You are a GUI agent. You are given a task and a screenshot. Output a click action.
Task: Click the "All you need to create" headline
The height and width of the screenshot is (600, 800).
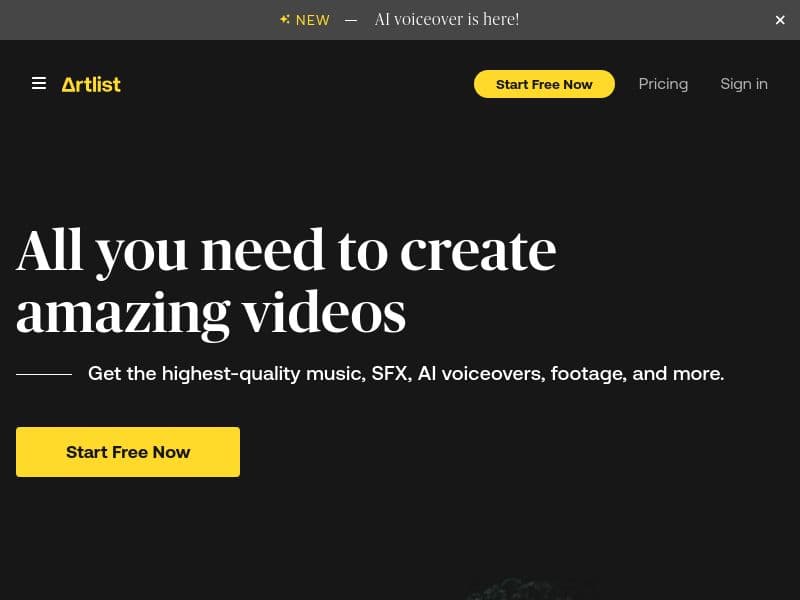coord(286,250)
